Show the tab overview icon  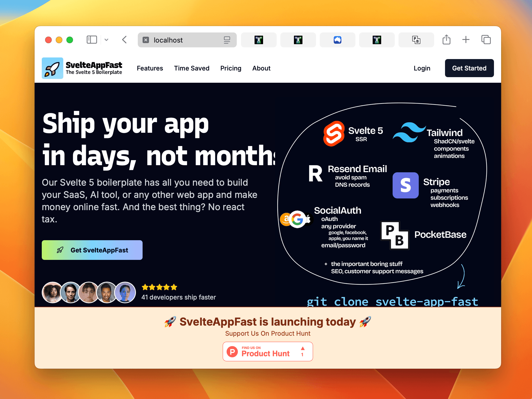486,40
